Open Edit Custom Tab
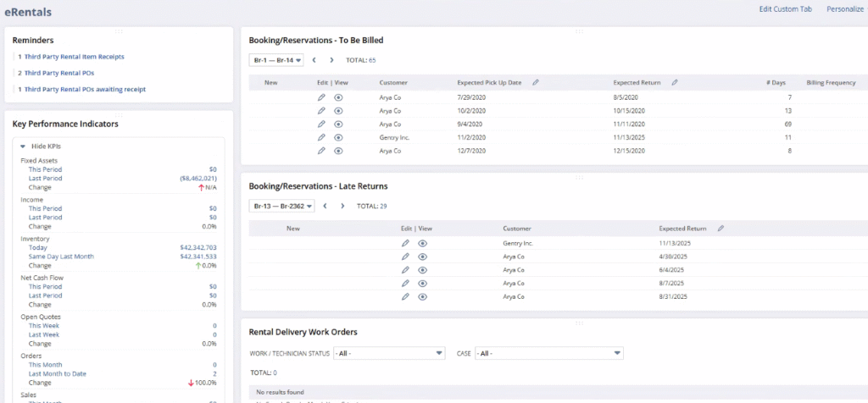 787,9
